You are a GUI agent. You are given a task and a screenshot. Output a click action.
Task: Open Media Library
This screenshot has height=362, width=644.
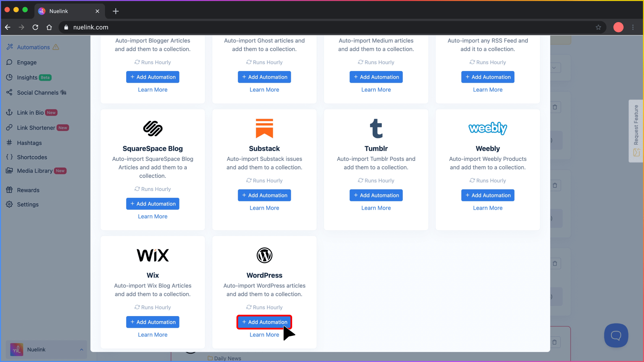[x=35, y=171]
